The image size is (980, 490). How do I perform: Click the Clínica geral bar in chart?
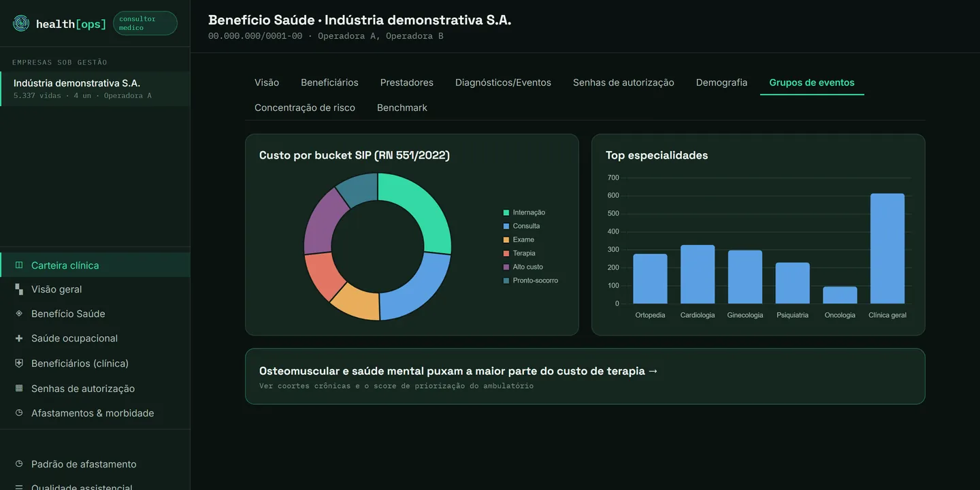(887, 248)
